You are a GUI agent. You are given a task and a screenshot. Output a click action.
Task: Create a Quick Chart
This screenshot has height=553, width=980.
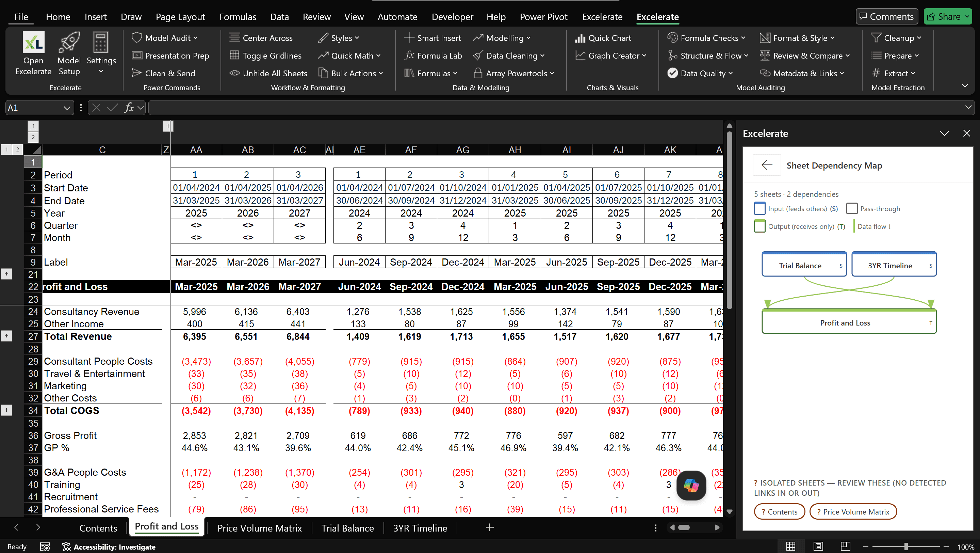coord(603,38)
